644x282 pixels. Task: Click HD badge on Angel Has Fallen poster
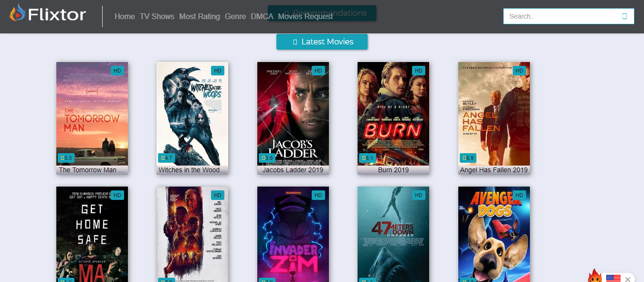(519, 71)
